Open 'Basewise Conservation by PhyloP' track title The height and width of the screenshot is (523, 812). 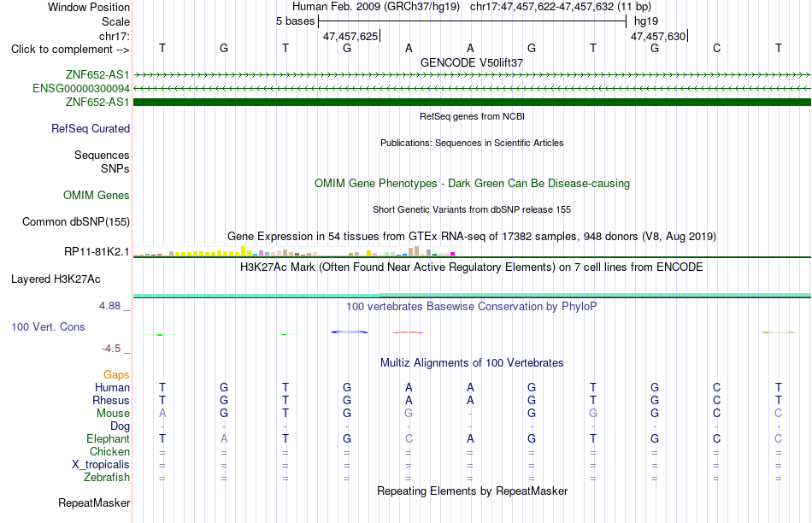472,307
